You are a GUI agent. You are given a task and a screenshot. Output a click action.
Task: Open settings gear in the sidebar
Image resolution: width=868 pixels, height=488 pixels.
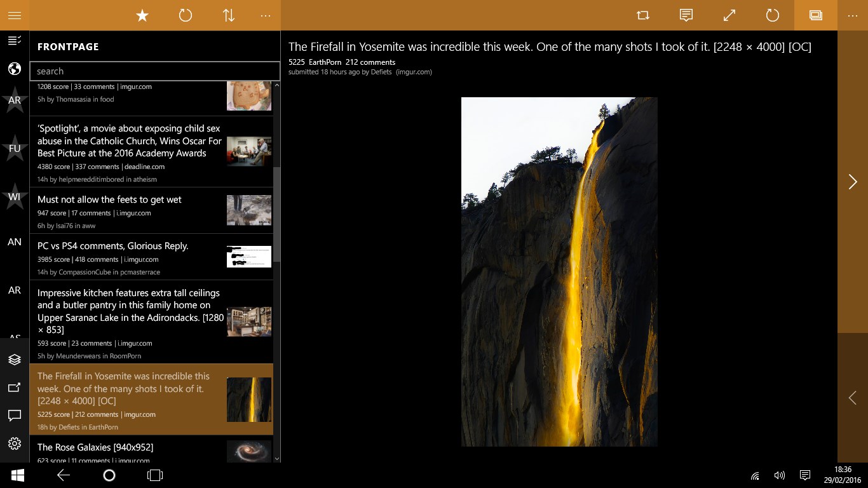pyautogui.click(x=15, y=444)
